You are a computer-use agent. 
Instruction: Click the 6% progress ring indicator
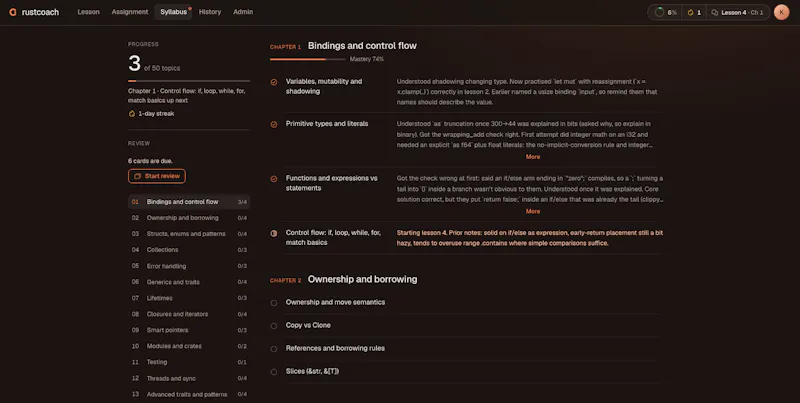click(x=665, y=12)
